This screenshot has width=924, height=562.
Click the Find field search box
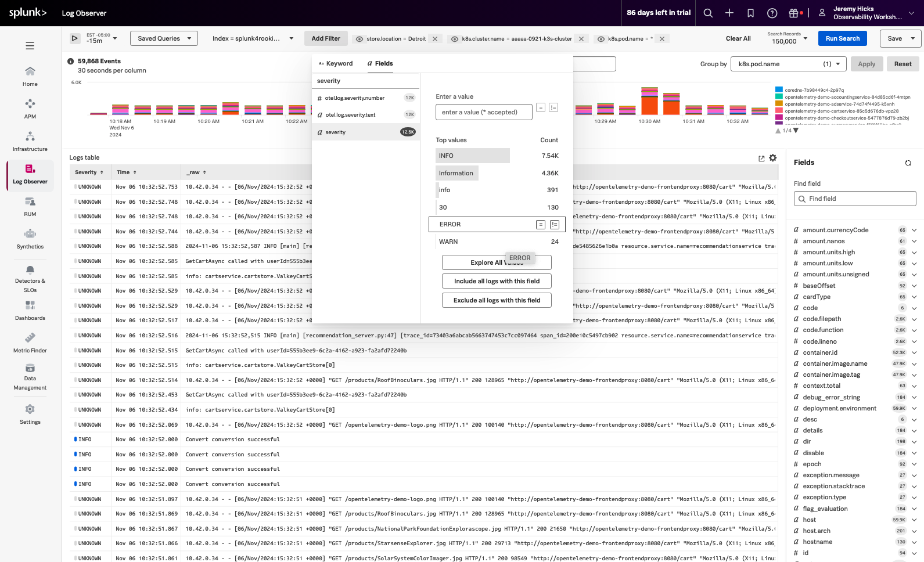(854, 199)
